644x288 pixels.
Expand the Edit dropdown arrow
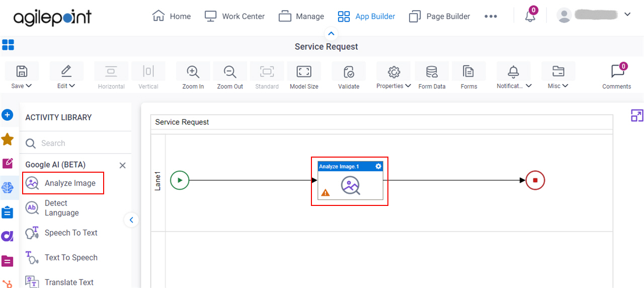point(72,86)
